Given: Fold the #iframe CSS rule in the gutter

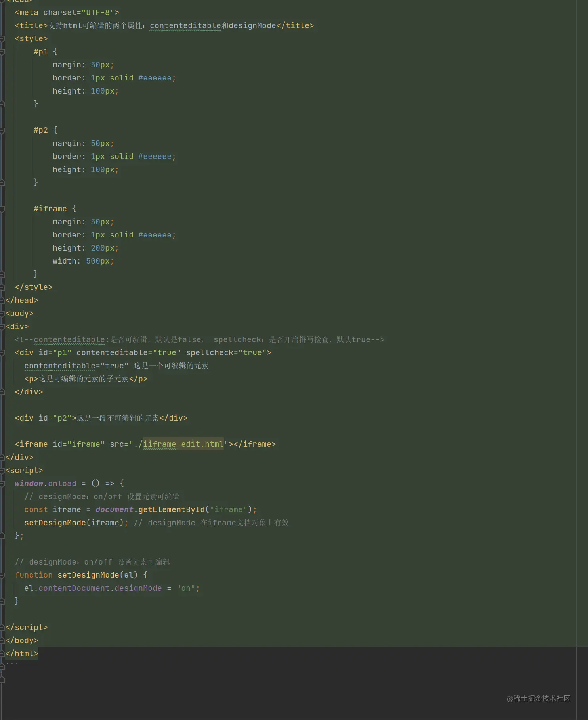Looking at the screenshot, I should pos(2,209).
